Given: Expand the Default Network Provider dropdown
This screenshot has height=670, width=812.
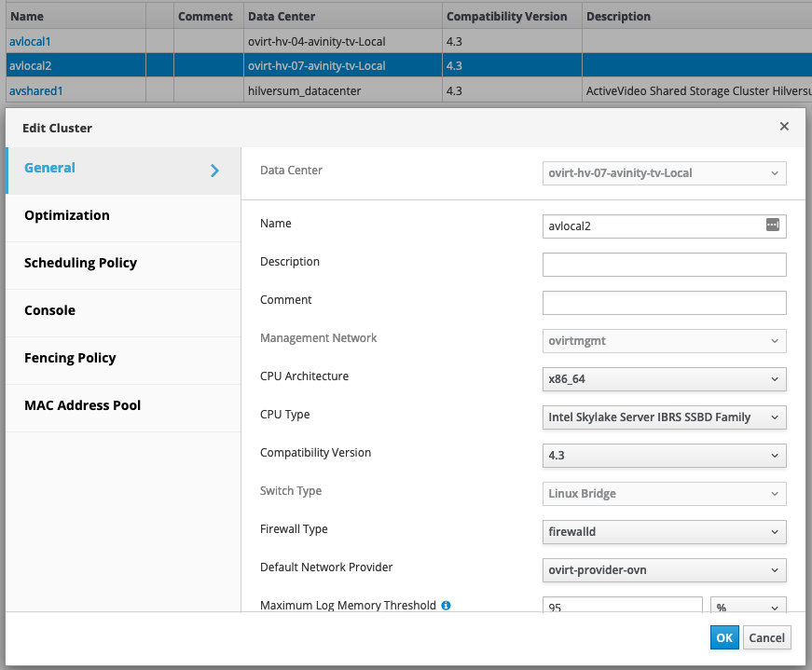Looking at the screenshot, I should pyautogui.click(x=664, y=570).
